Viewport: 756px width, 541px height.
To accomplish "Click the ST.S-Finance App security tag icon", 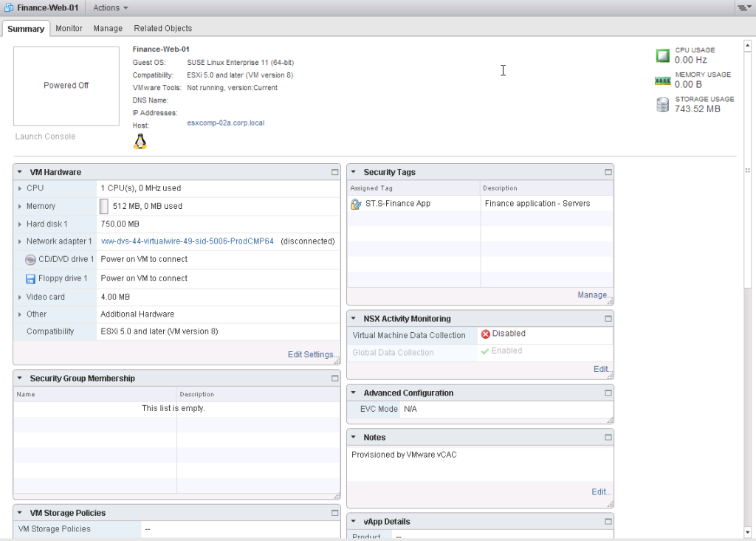I will pos(356,204).
